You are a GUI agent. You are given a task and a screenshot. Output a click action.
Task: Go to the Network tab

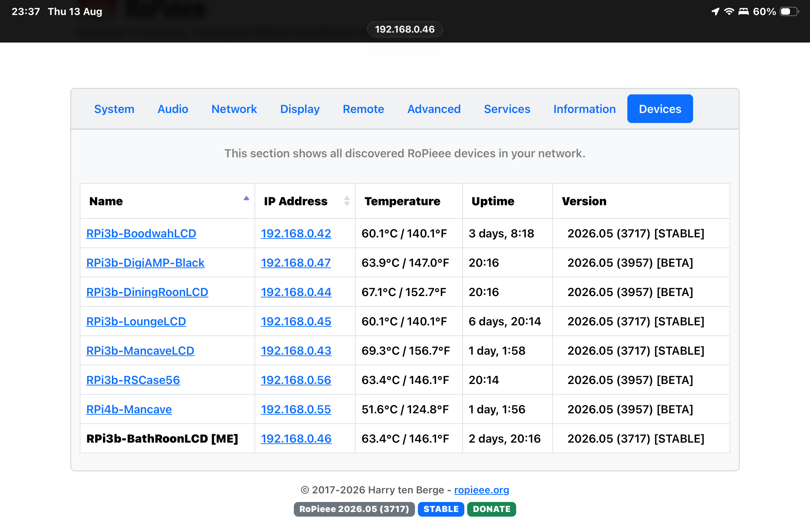234,109
